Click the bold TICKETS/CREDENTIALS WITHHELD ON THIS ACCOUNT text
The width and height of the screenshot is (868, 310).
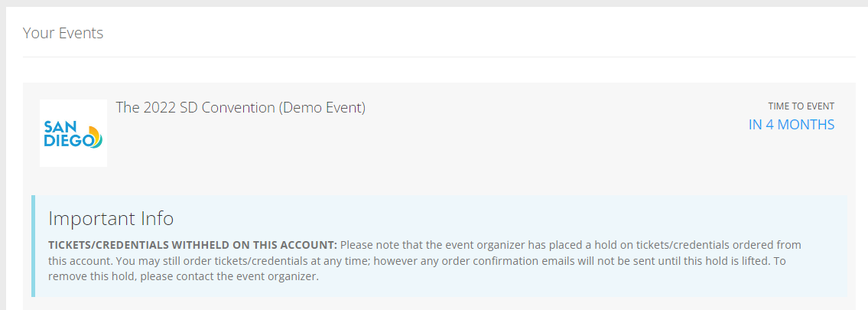[193, 245]
